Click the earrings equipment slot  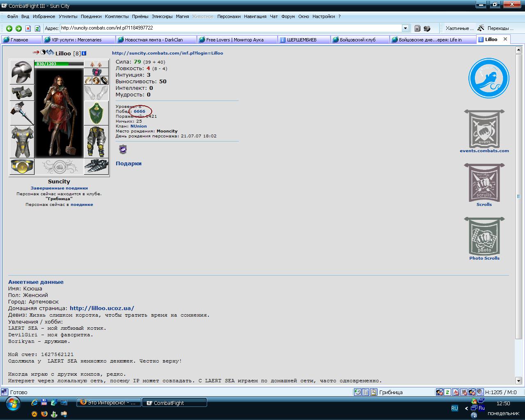coord(96,64)
